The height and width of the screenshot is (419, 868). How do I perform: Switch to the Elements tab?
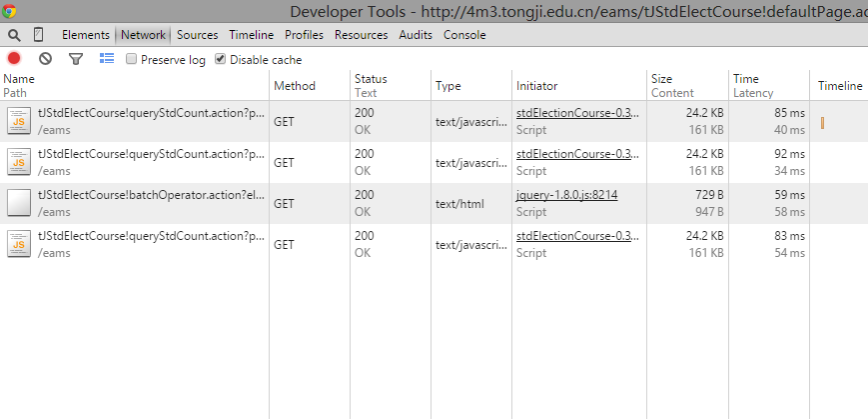(x=86, y=35)
